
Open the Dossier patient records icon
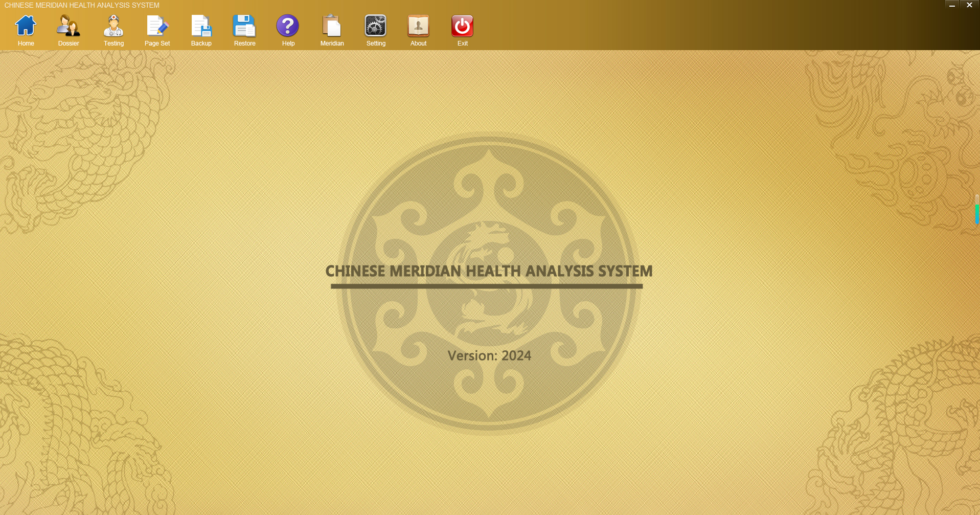pos(69,26)
